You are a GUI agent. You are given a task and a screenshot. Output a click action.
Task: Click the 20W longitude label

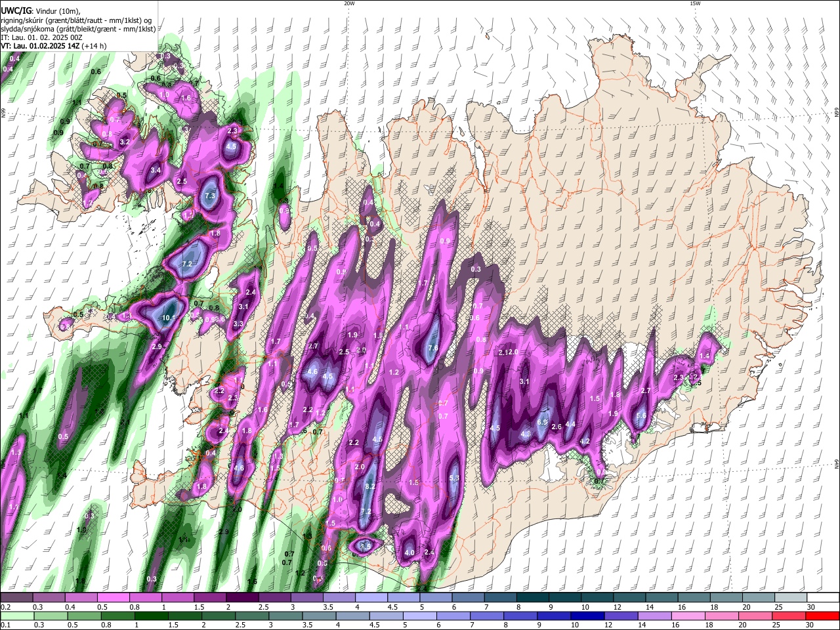[x=349, y=3]
